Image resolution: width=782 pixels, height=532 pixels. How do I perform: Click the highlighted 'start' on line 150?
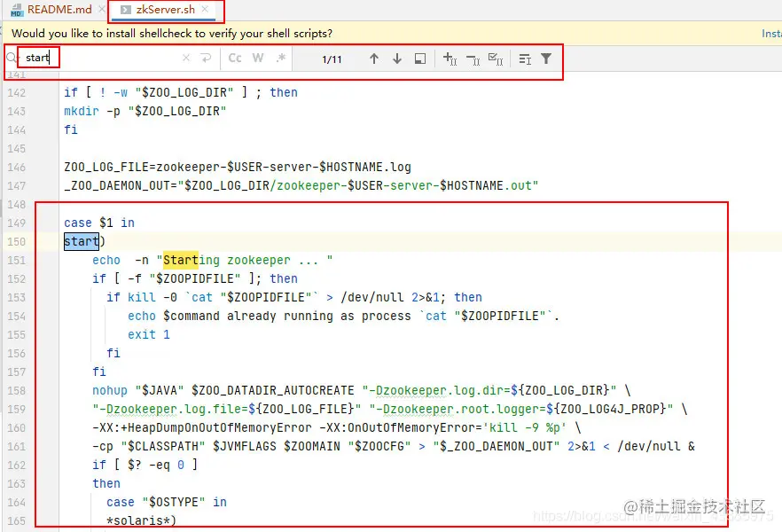[82, 241]
